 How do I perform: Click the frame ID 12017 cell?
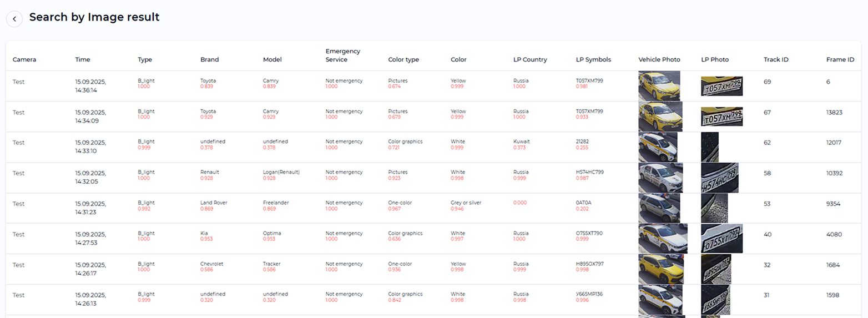(x=834, y=143)
